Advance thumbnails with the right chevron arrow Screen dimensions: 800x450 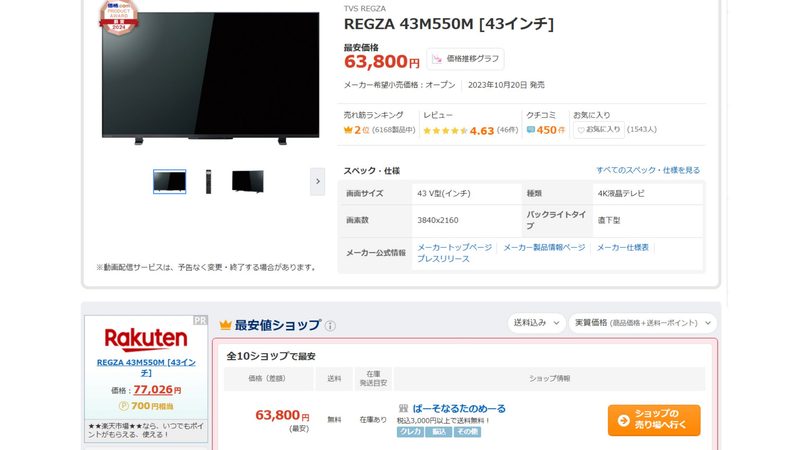317,182
